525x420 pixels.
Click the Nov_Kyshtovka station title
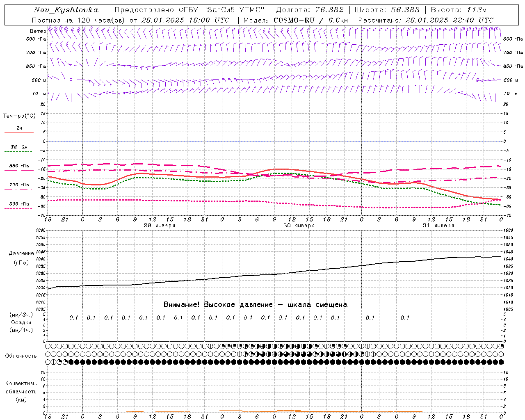tap(66, 10)
